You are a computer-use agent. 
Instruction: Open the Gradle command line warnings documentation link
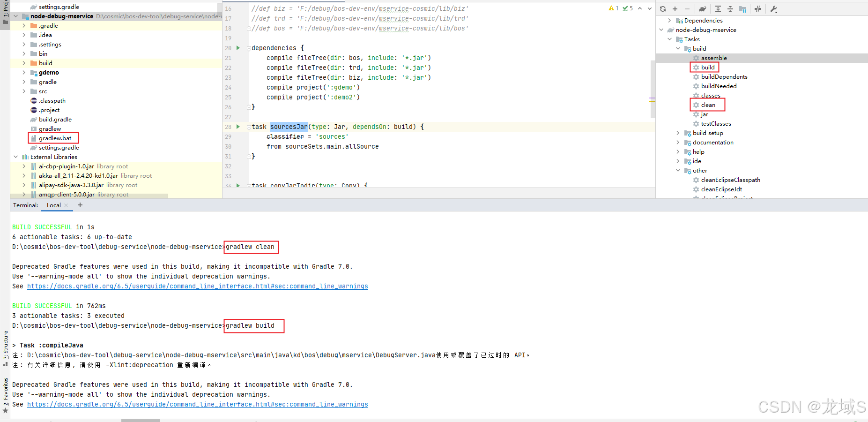pyautogui.click(x=197, y=286)
